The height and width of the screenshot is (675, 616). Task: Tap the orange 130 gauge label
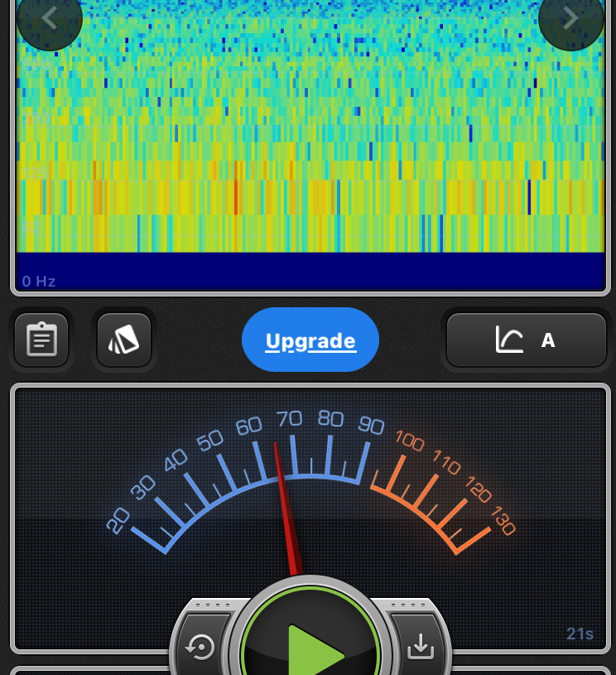coord(503,521)
